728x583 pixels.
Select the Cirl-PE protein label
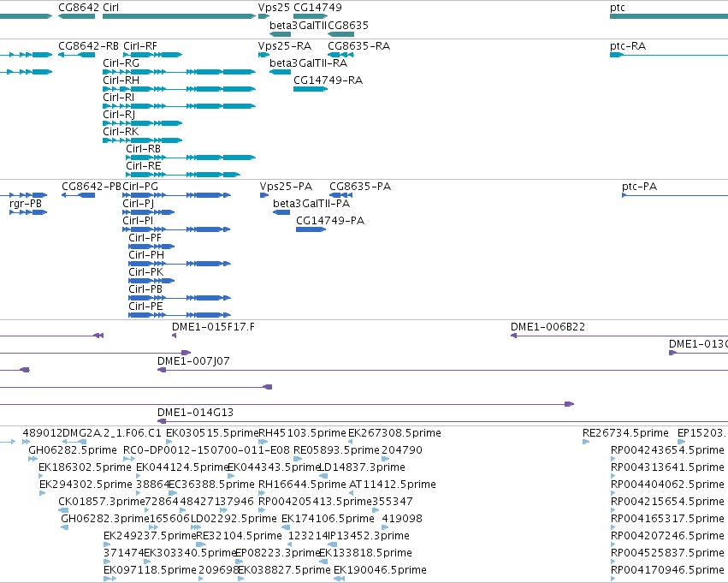pyautogui.click(x=145, y=306)
